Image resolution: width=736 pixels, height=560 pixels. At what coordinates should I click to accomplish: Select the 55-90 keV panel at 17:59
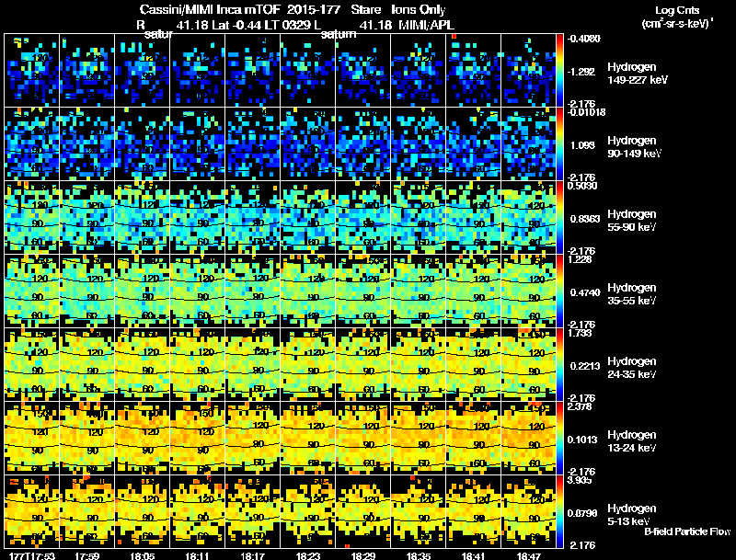coord(86,218)
